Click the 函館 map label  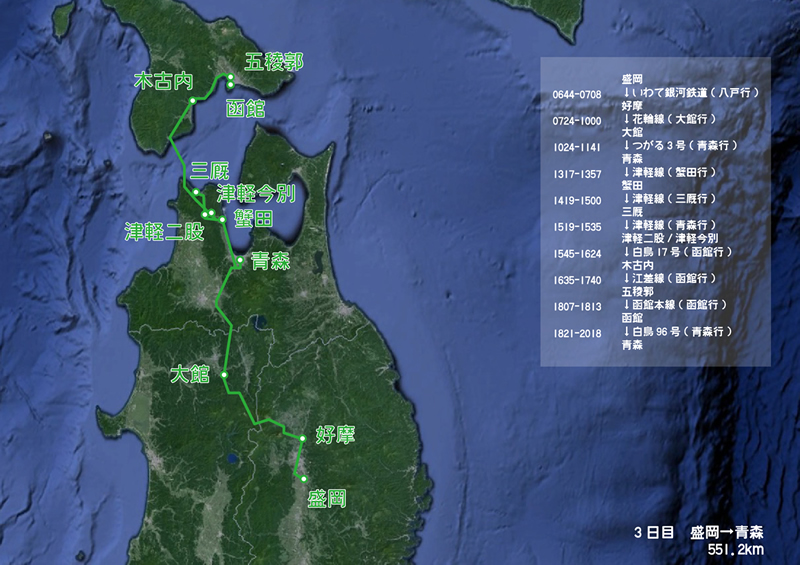coord(245,108)
